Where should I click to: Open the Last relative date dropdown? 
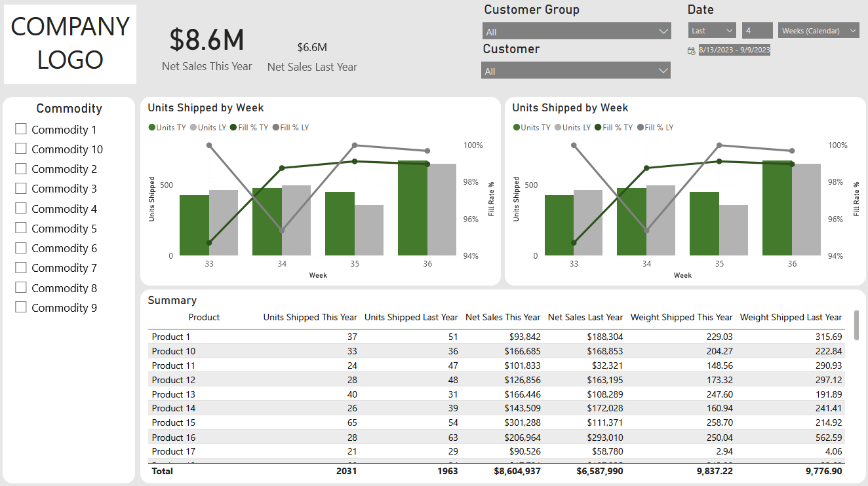(712, 31)
